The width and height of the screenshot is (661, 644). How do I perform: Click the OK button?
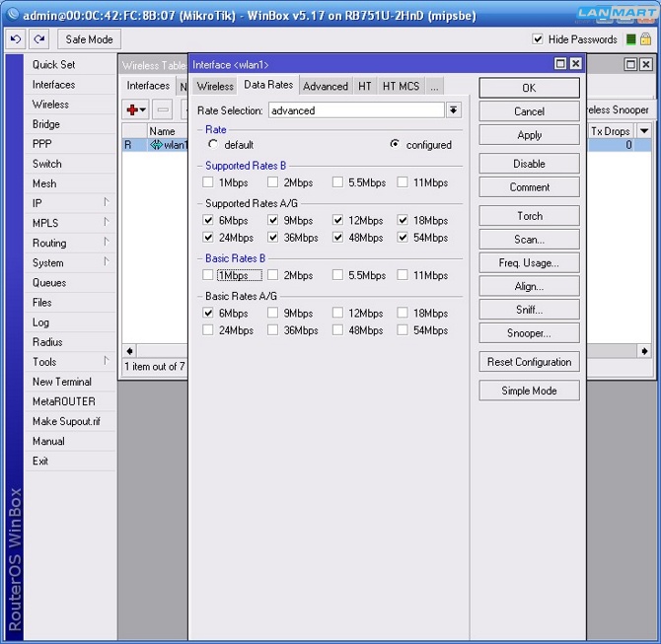click(x=529, y=88)
